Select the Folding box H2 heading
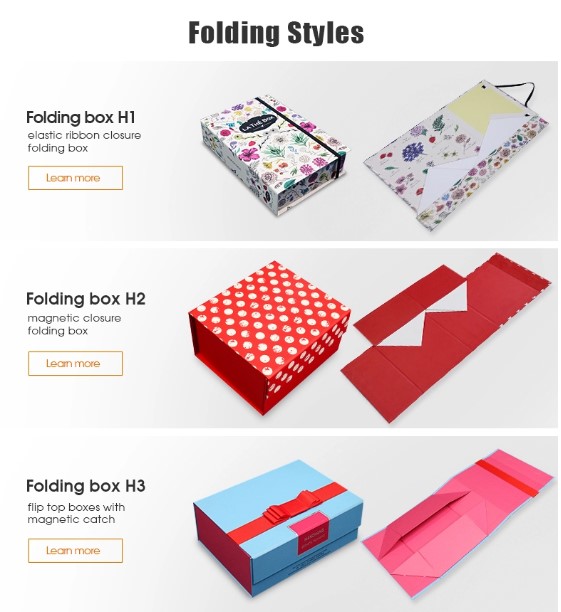The height and width of the screenshot is (612, 561). pyautogui.click(x=85, y=299)
